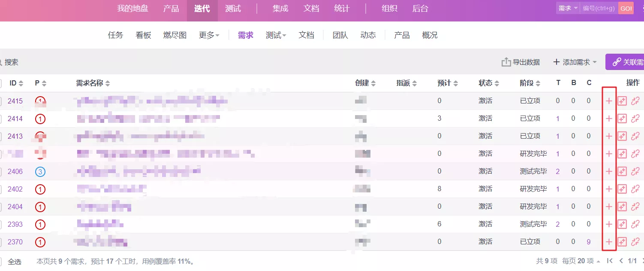Open 我的地盘 in the top navigation
This screenshot has height=271, width=644.
click(132, 9)
